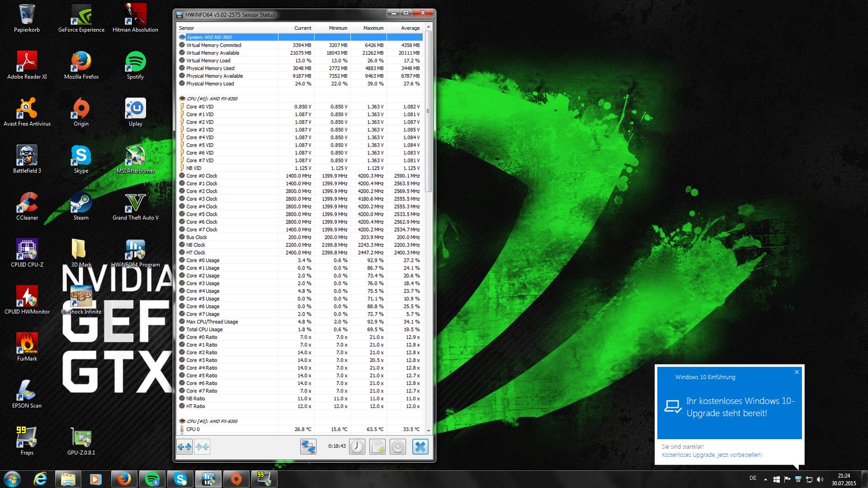Open GeForce Experience desktop shortcut
Screen dimensions: 868x488
tap(81, 19)
